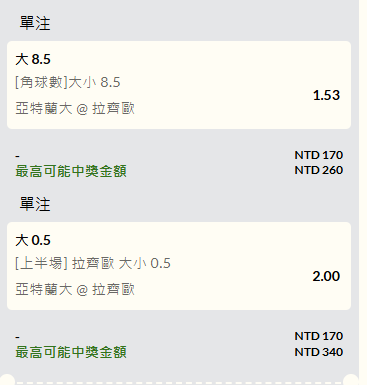Screen dimensions: 367x385
Task: Click the corner kicks bet card
Action: [x=179, y=85]
